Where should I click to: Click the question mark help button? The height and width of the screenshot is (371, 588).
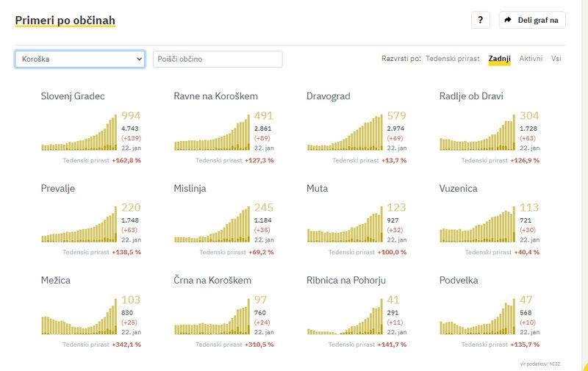click(x=480, y=21)
